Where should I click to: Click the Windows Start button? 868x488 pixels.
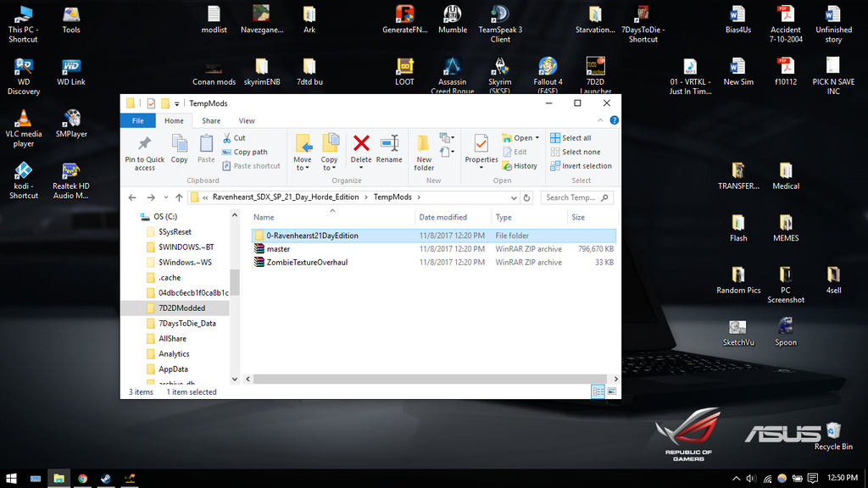(11, 478)
